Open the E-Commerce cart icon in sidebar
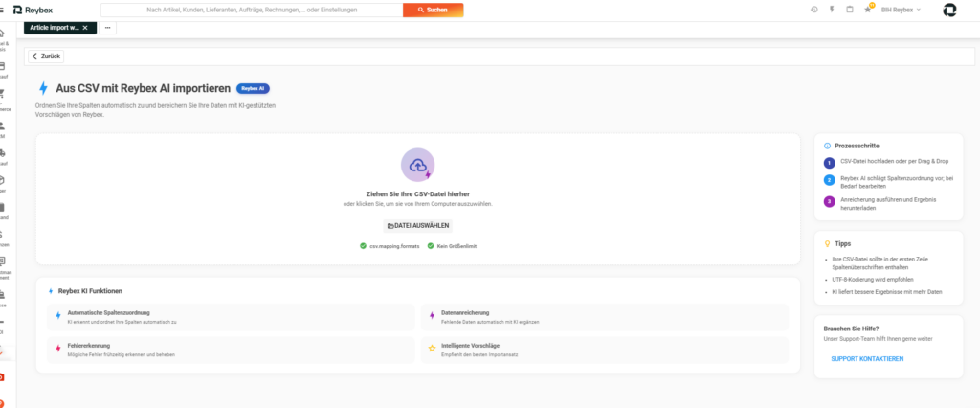Viewport: 980px width, 408px height. (x=2, y=94)
